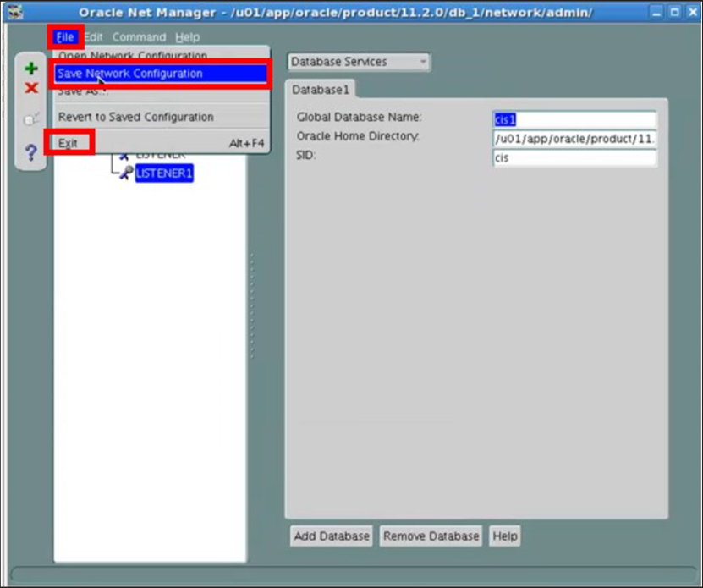
Task: Select Save Network Configuration from File menu
Action: [161, 74]
